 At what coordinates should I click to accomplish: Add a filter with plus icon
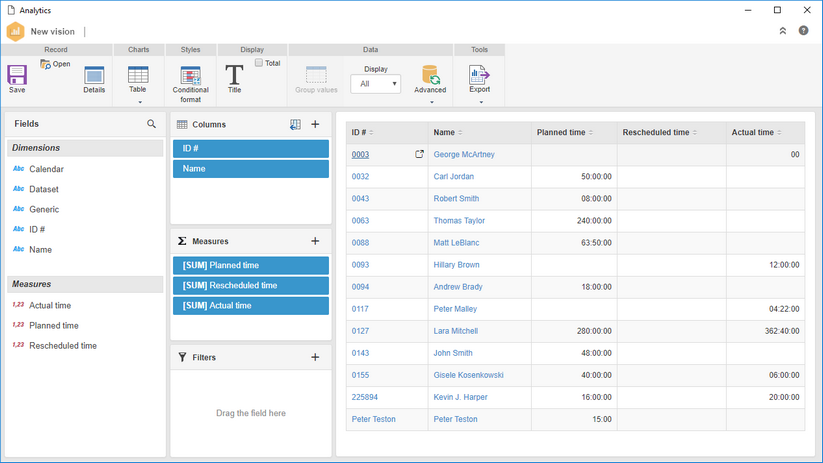tap(315, 357)
